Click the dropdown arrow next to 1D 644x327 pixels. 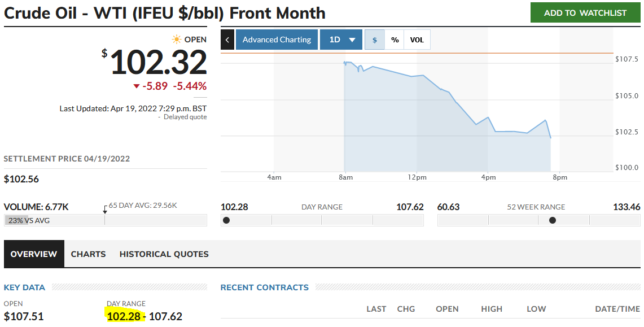click(x=352, y=40)
